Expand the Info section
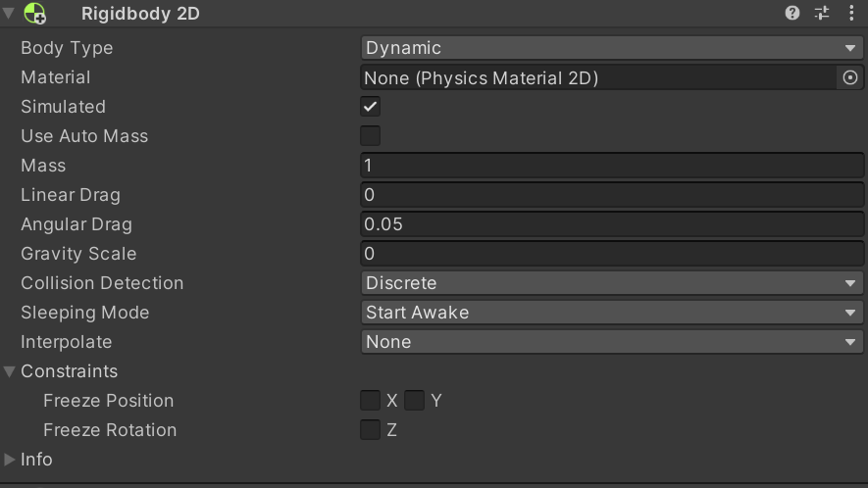This screenshot has width=868, height=488. (x=10, y=460)
